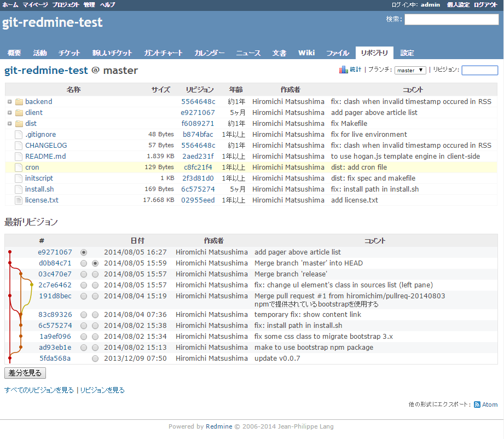This screenshot has width=504, height=439.
Task: Open the ガントチャート tab
Action: 163,53
